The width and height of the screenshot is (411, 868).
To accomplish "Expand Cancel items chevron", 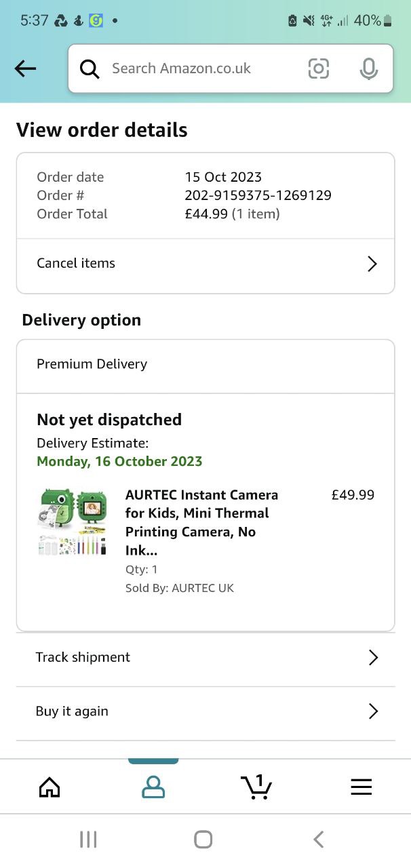I will click(372, 264).
